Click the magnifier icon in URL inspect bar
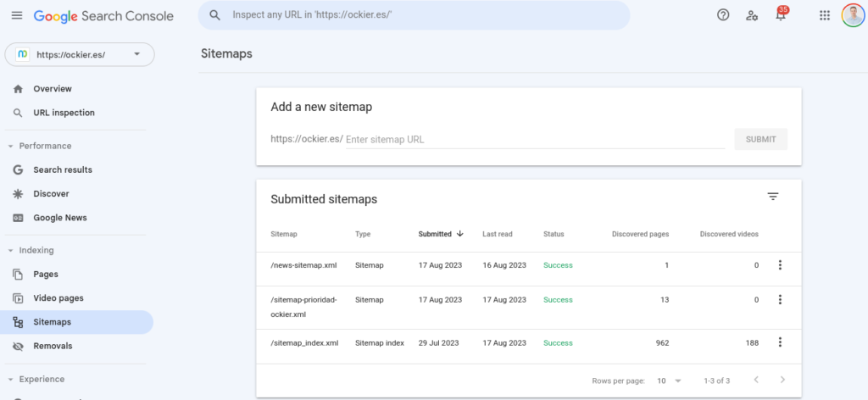Screen dimensions: 868x400 214,15
